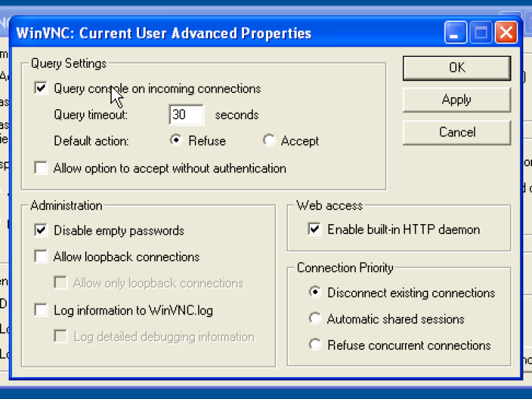
Task: Click the dialog title bar text
Action: point(164,33)
